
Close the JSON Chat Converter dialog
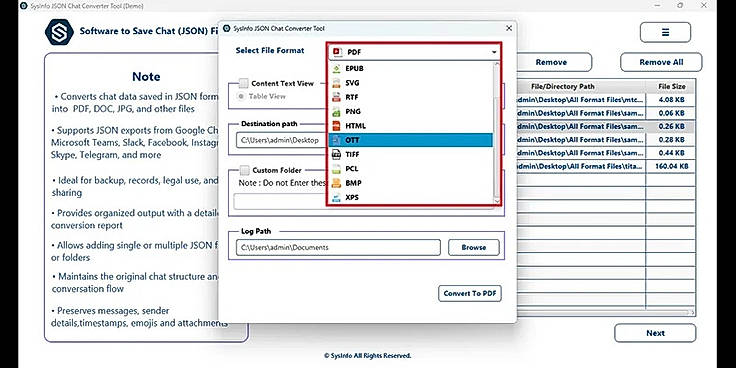(x=509, y=29)
